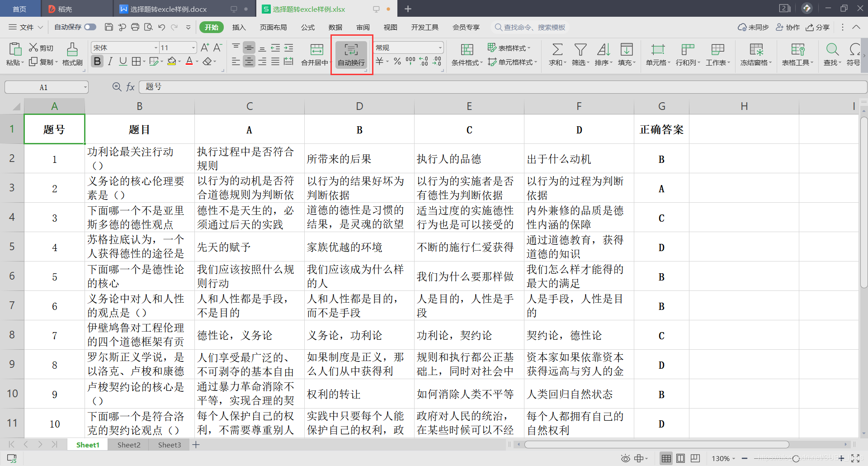Click the 分享 share button
Screen dimensions: 868x466
[x=818, y=27]
